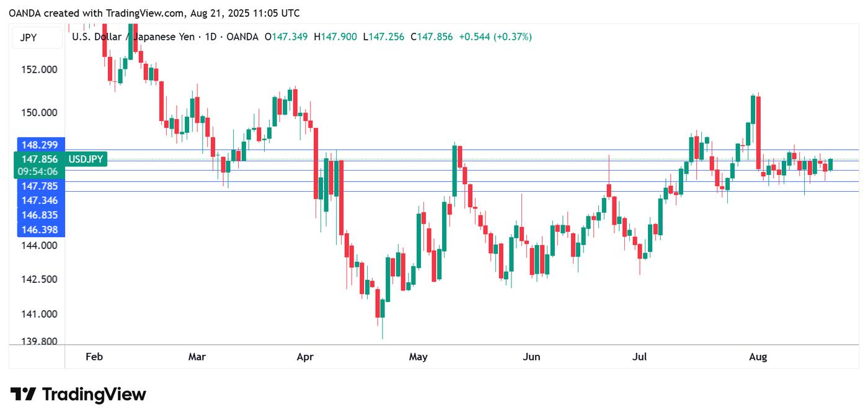Viewport: 868px width, 420px height.
Task: Select the 147.785 horizontal line label
Action: pos(39,185)
